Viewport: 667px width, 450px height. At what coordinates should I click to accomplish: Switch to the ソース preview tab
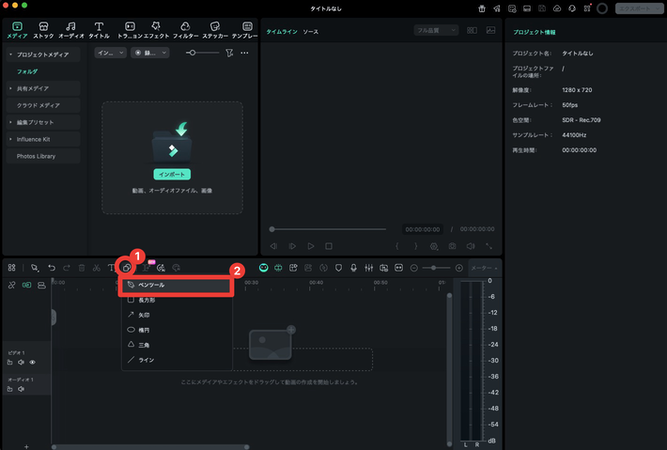pos(311,32)
